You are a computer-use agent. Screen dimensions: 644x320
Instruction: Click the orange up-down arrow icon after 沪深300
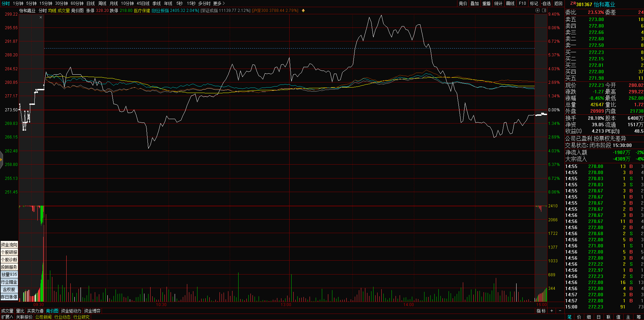(x=303, y=11)
